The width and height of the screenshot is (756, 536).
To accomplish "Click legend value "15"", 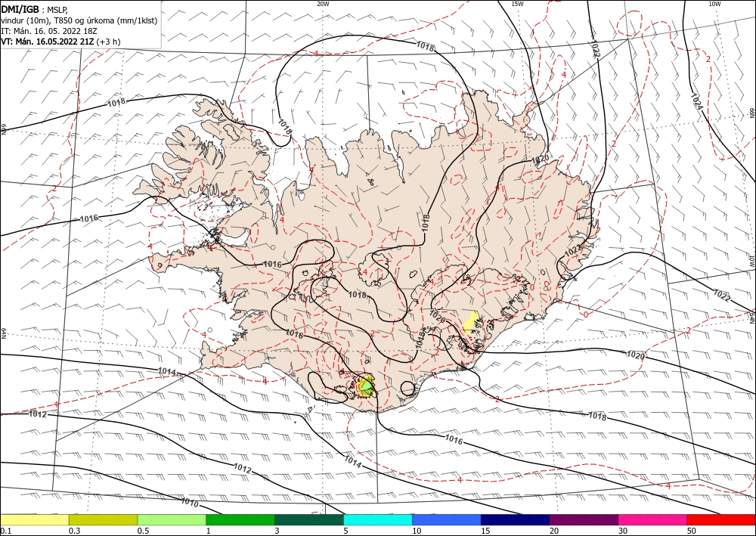I will tap(485, 531).
